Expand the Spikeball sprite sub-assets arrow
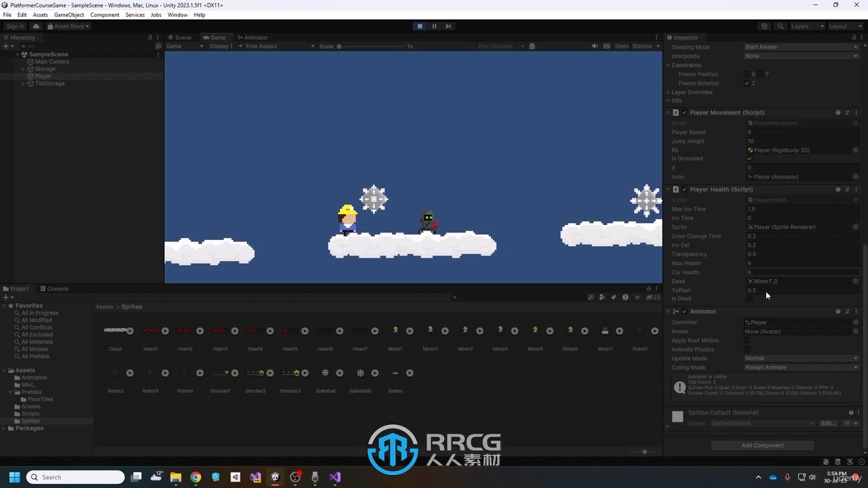This screenshot has height=488, width=868. click(340, 373)
